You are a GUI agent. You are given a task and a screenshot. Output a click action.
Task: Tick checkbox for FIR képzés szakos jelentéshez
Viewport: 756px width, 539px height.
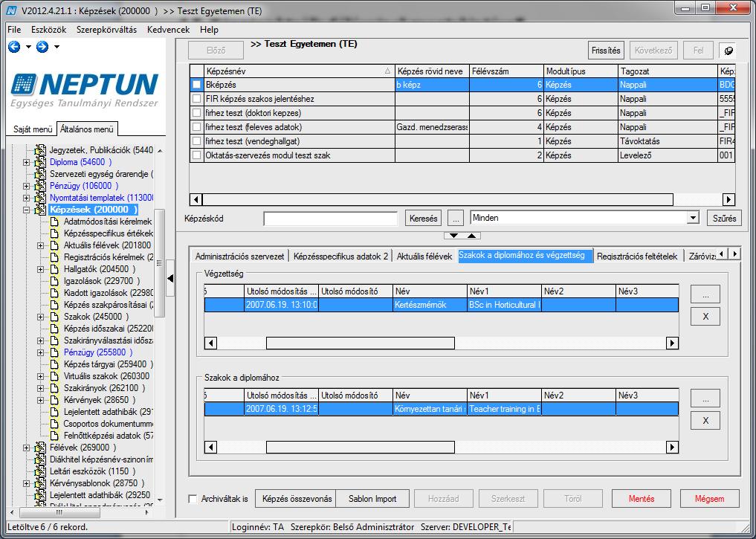197,99
